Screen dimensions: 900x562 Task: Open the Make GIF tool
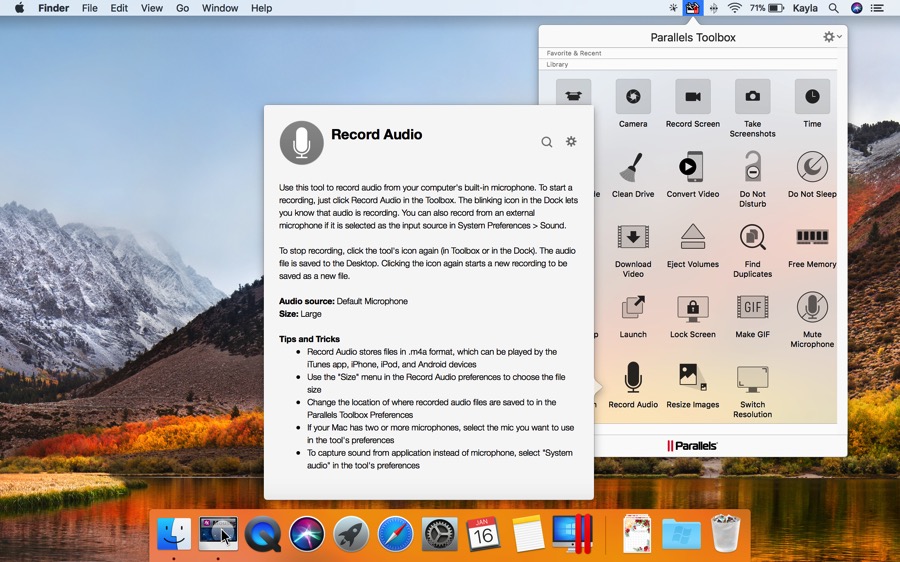coord(752,315)
